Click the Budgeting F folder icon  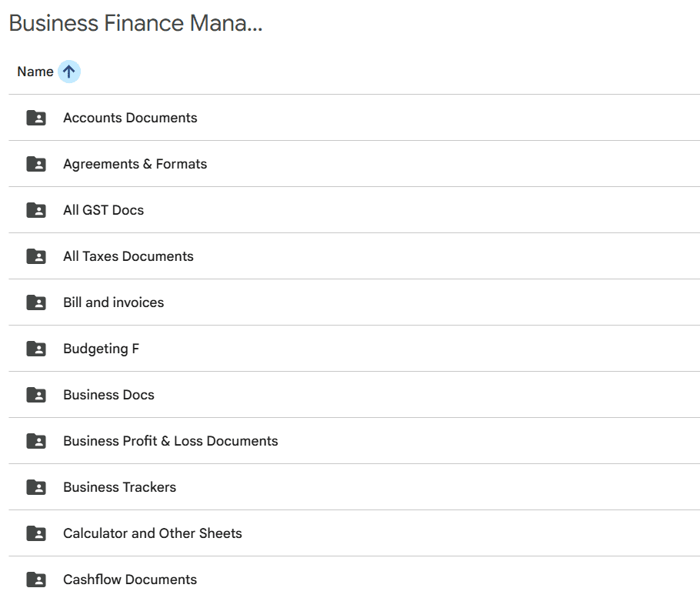(x=36, y=349)
